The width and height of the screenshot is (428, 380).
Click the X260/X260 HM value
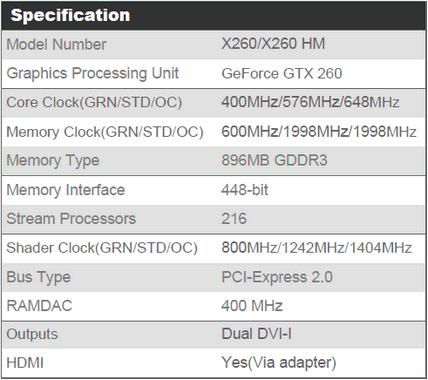pyautogui.click(x=273, y=44)
